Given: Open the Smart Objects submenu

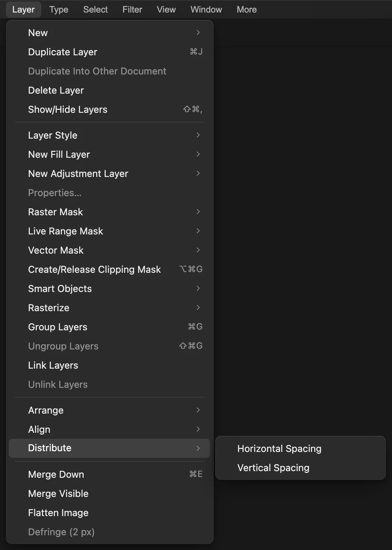Looking at the screenshot, I should tap(109, 289).
